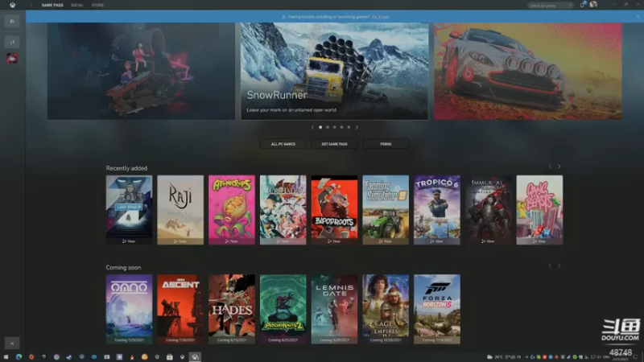Open the user profile avatar

(593, 5)
